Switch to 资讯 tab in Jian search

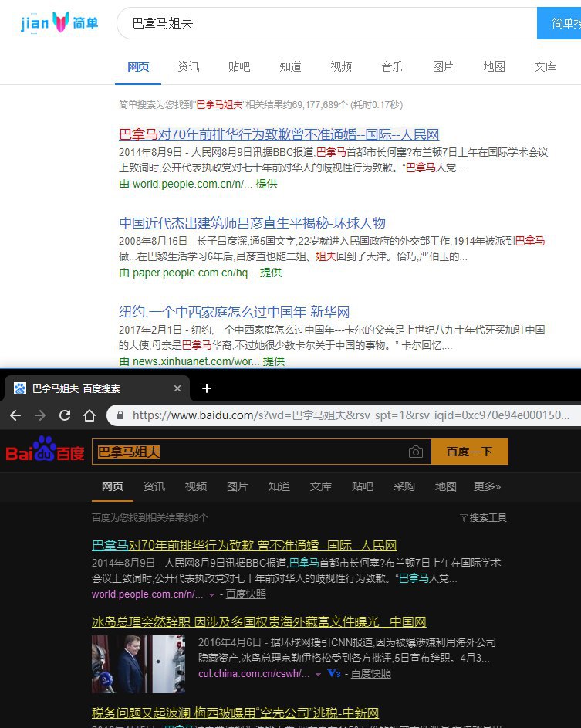[x=188, y=66]
